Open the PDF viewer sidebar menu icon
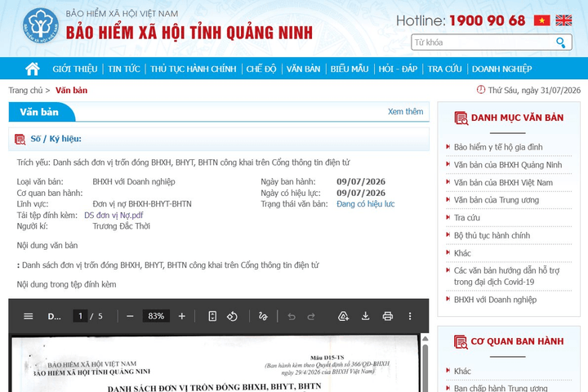 (x=28, y=316)
